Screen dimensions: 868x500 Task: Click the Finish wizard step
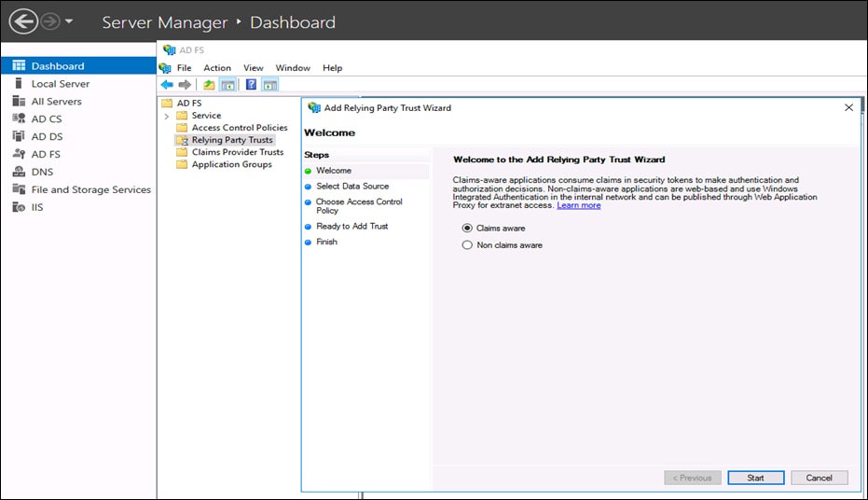click(326, 242)
